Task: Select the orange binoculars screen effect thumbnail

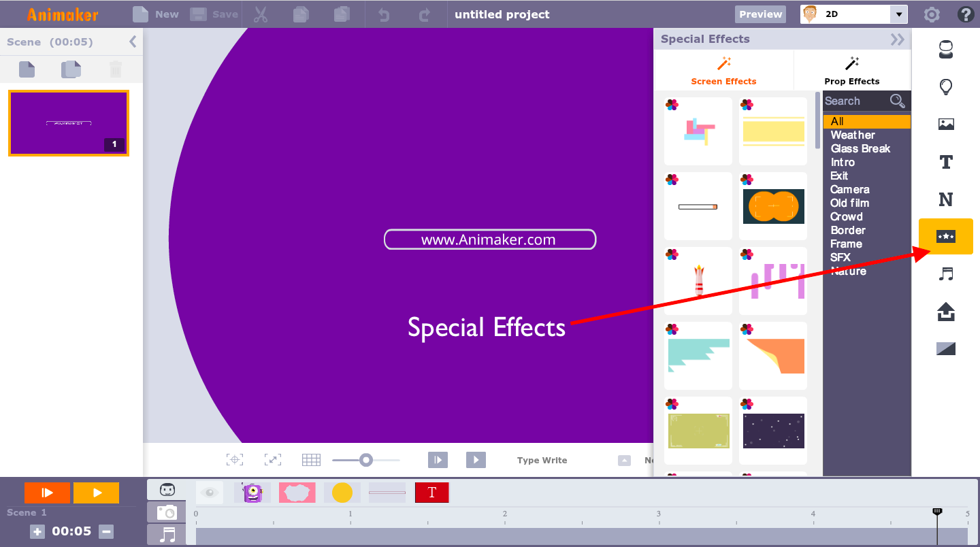Action: click(773, 206)
